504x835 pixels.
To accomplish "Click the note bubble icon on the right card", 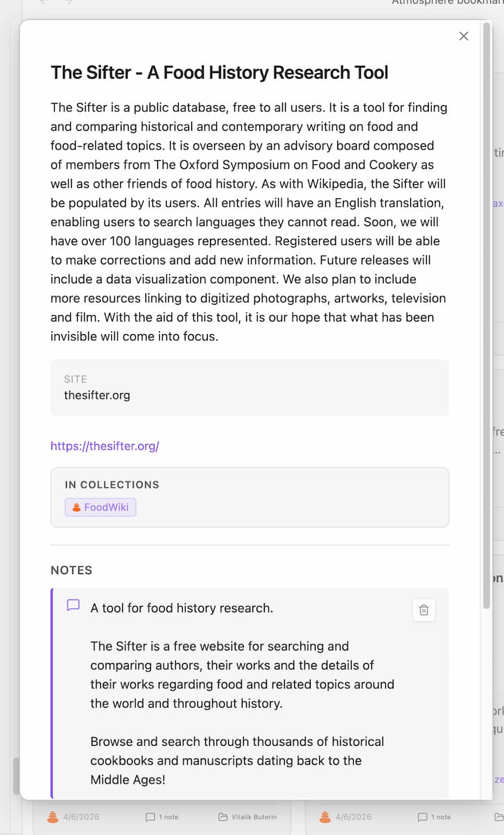I will 424,816.
